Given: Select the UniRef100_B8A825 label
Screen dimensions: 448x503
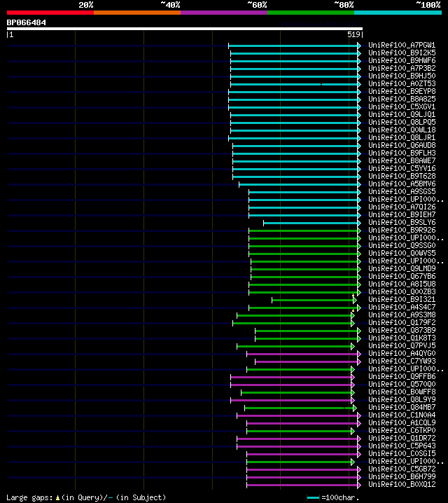Looking at the screenshot, I should tap(402, 99).
